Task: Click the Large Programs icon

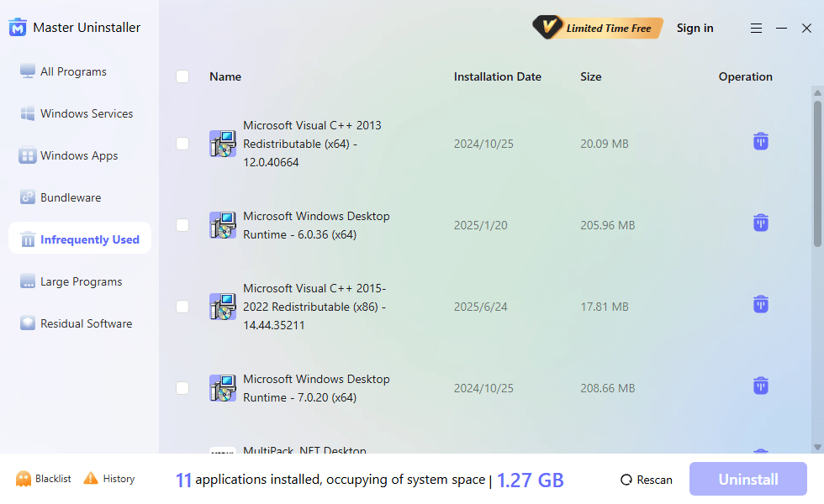Action: 27,281
